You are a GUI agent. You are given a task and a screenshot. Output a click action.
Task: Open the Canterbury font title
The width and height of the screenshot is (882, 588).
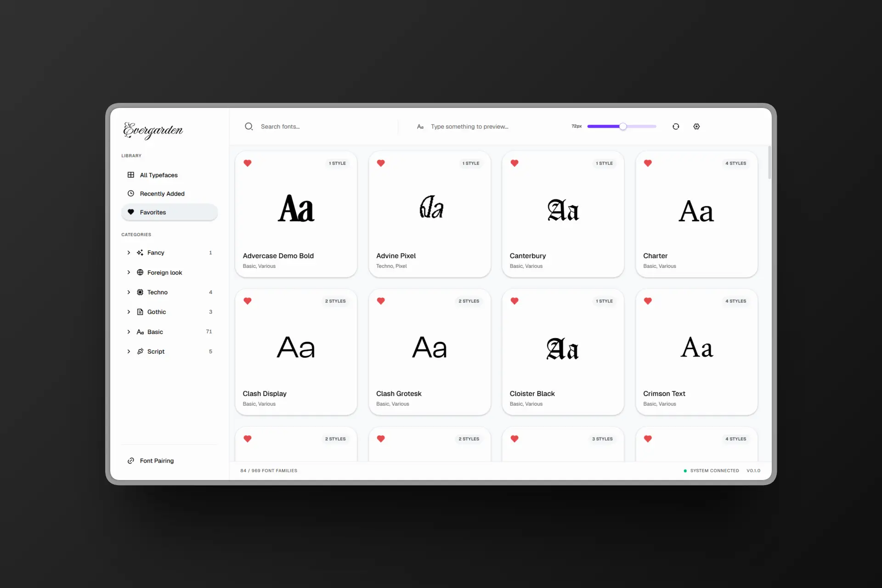(x=528, y=256)
